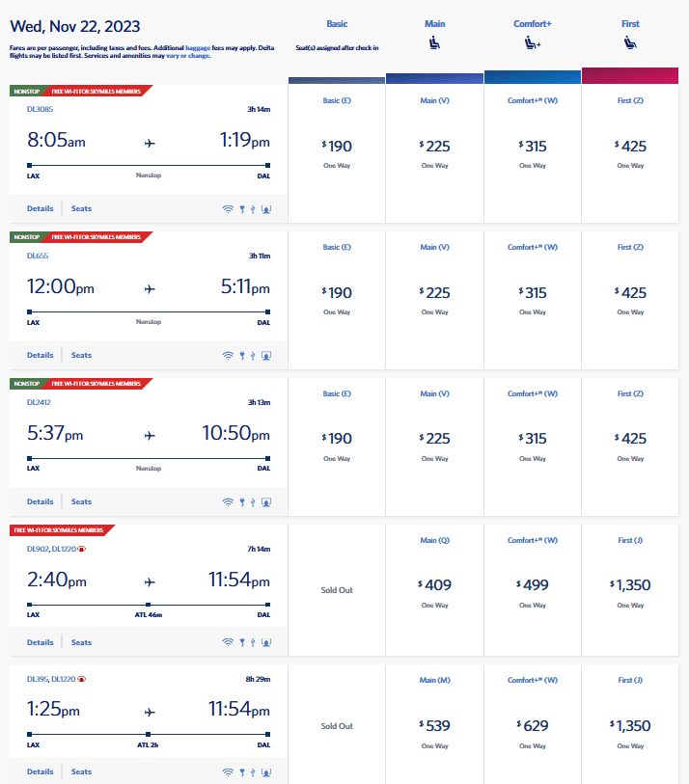Viewport: 689px width, 784px height.
Task: Click the Wi-Fi icon on the 1:25pm flight
Action: pyautogui.click(x=228, y=771)
